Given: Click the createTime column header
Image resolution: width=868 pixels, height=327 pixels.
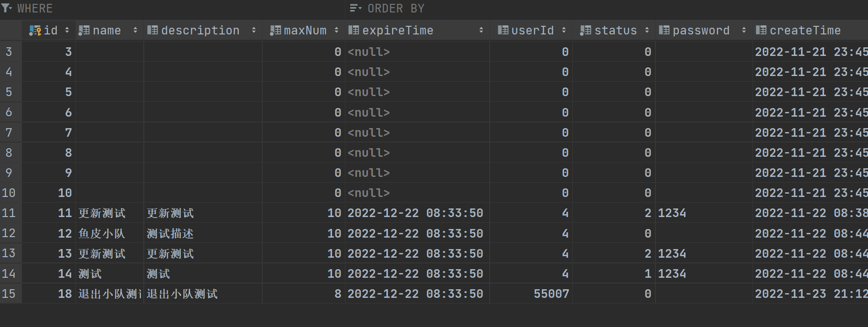Looking at the screenshot, I should click(805, 31).
